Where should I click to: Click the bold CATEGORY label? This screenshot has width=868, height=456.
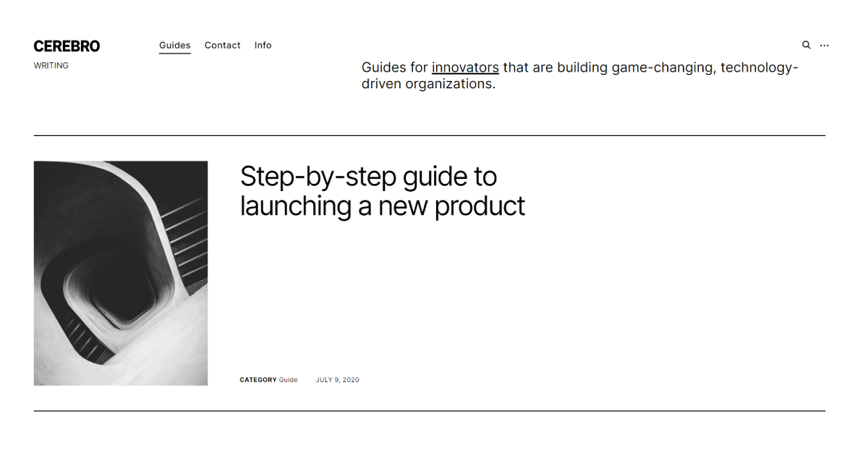(x=258, y=380)
